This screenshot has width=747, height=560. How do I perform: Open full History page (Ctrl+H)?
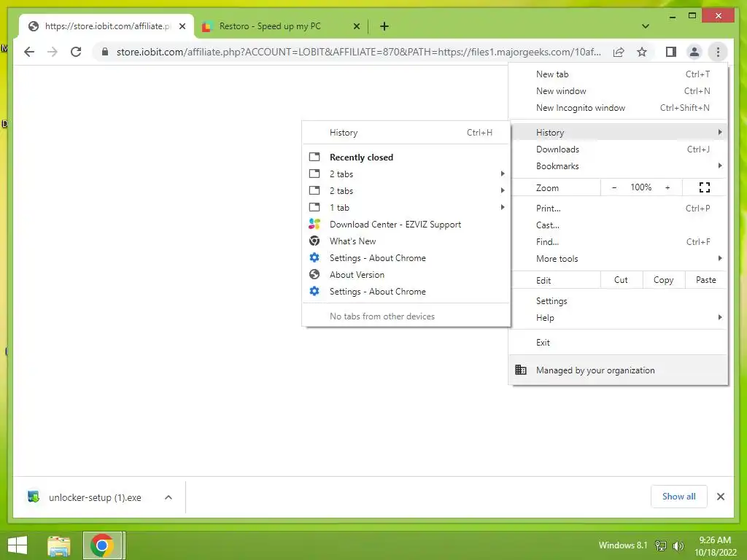[406, 133]
